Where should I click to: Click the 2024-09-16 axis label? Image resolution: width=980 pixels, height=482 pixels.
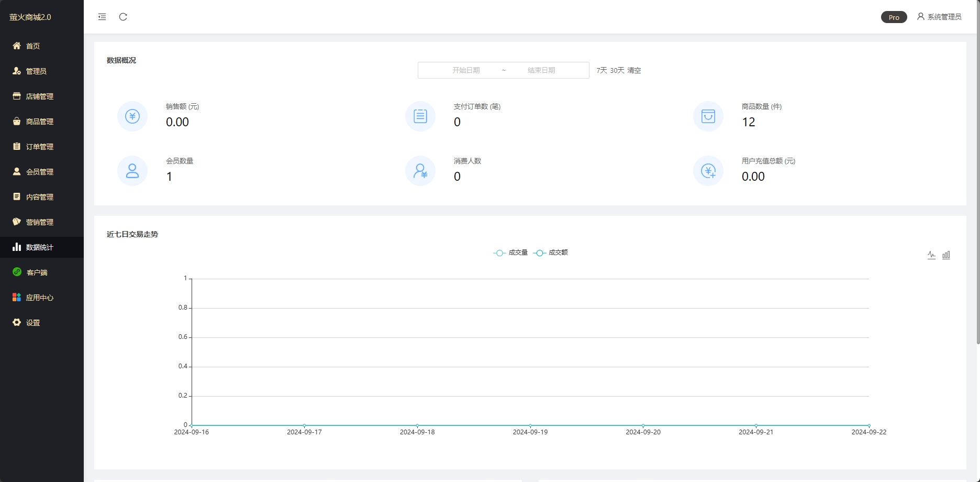(192, 432)
